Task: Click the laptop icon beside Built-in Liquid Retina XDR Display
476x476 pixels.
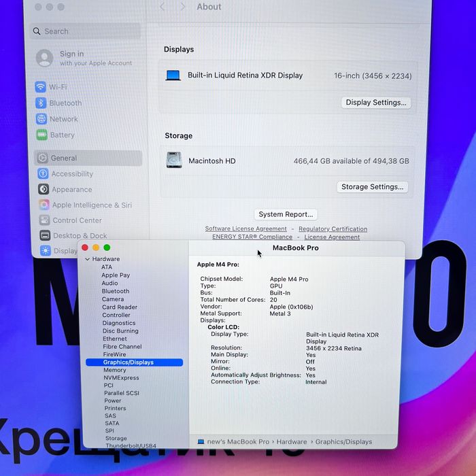Action: click(x=173, y=75)
